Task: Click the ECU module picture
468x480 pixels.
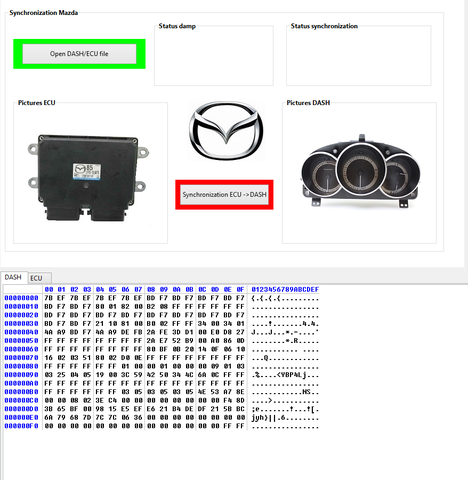Action: (x=88, y=178)
